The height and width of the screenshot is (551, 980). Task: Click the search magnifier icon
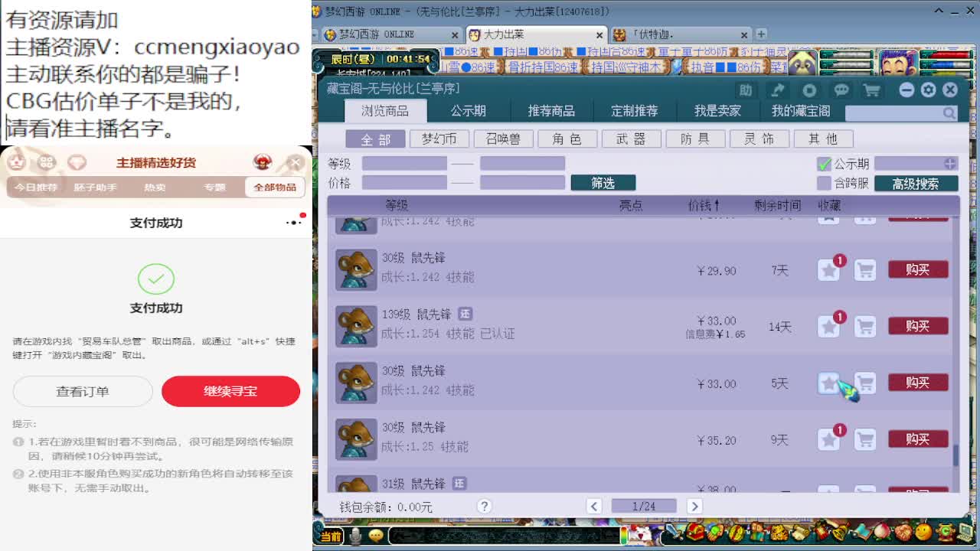point(949,112)
